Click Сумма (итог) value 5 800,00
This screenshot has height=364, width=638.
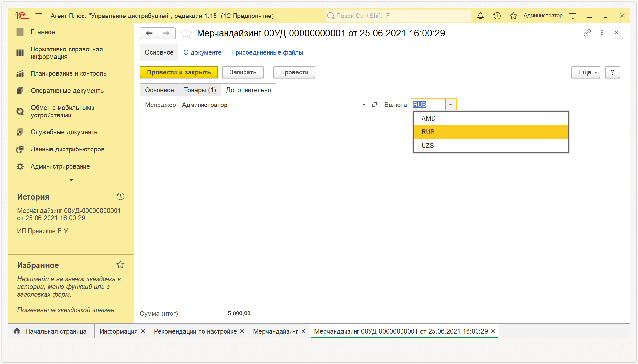239,313
